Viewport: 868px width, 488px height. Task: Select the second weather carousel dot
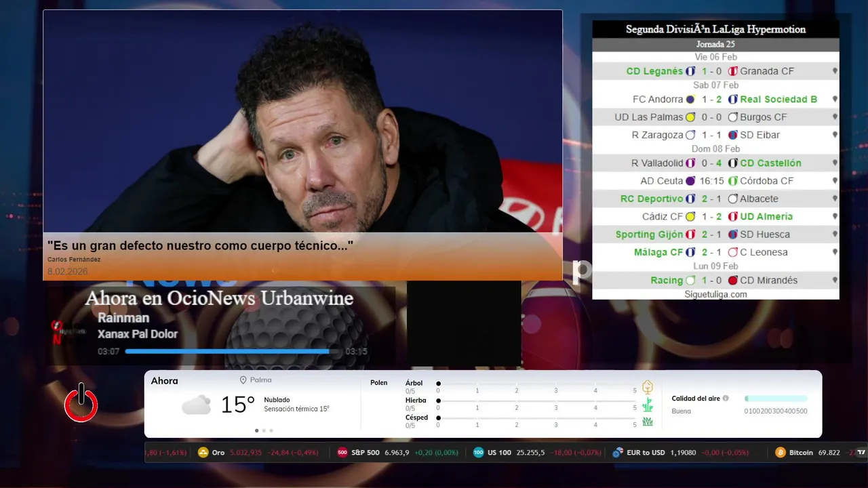pos(264,430)
